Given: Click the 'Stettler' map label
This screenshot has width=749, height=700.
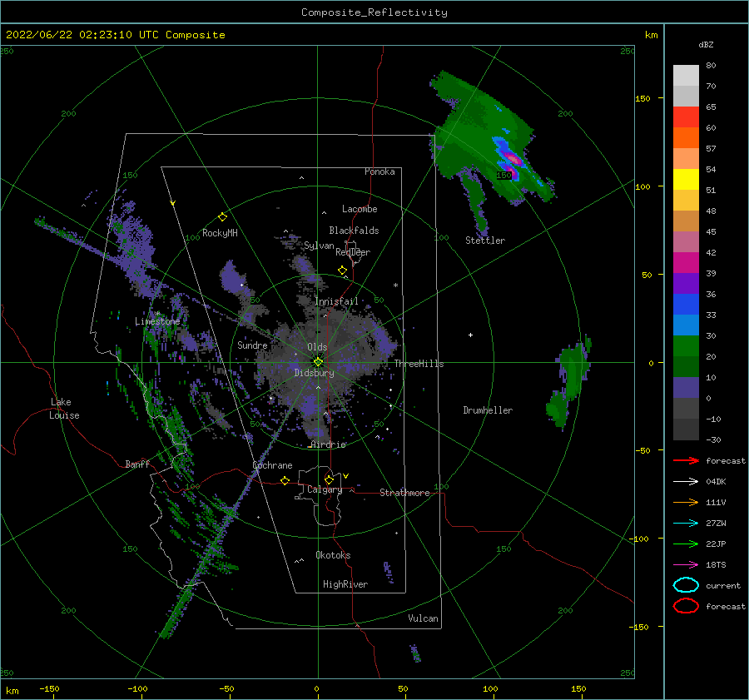Looking at the screenshot, I should click(485, 241).
